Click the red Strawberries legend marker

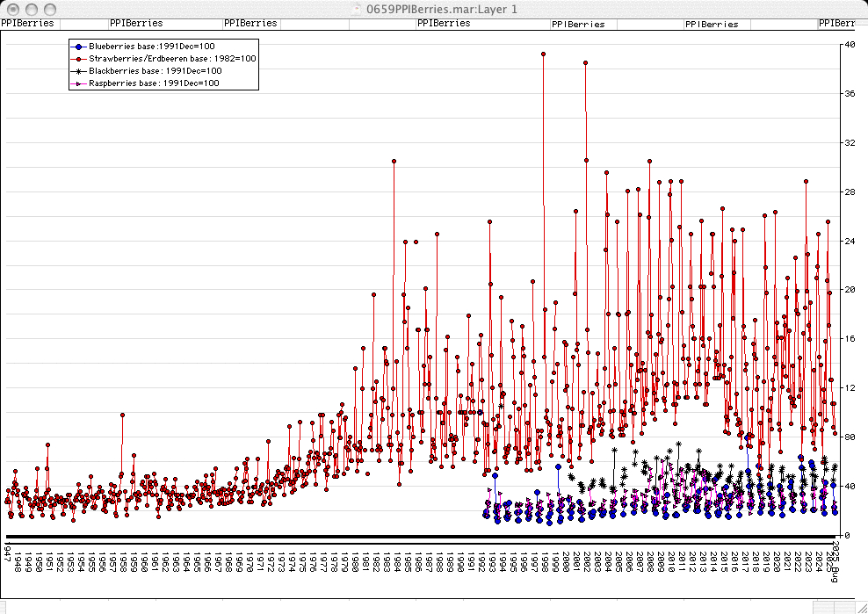[79, 58]
